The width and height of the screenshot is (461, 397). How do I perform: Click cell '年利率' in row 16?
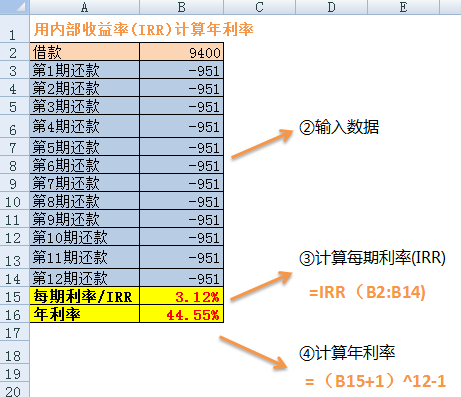tap(85, 314)
